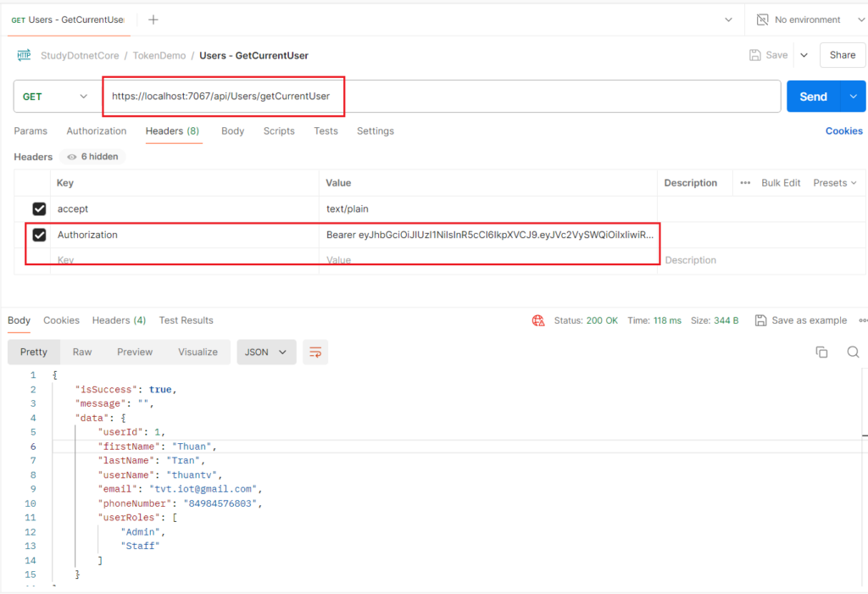Open the request Settings tab
Image resolution: width=868 pixels, height=594 pixels.
pos(376,131)
